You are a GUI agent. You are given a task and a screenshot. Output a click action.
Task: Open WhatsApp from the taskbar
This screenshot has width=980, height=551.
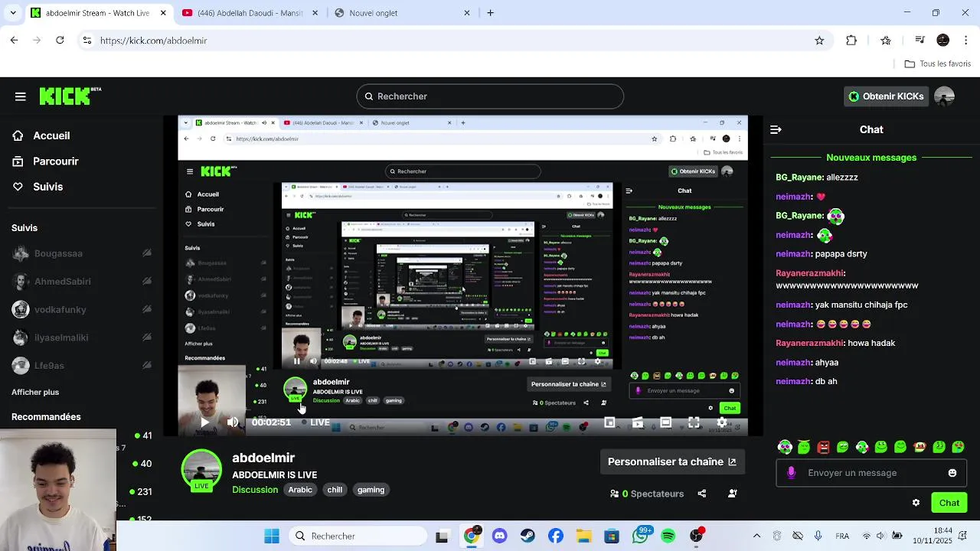point(640,536)
